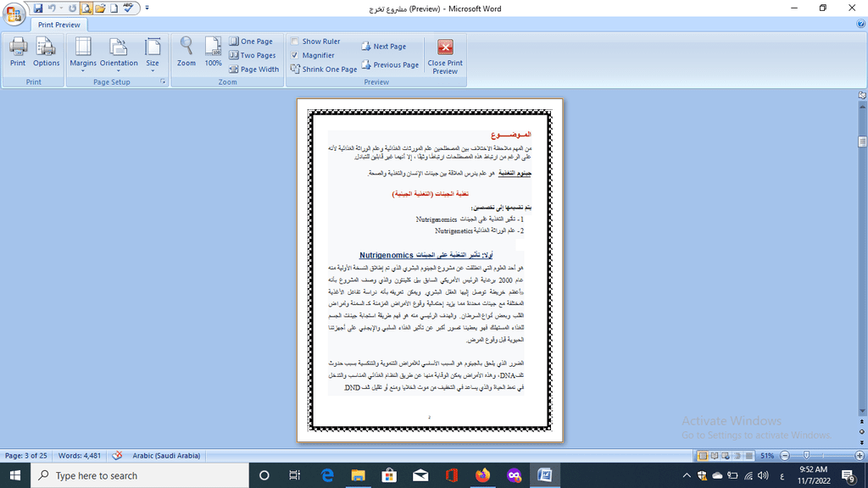Viewport: 868px width, 488px height.
Task: Open Word Count from Words: 4,481
Action: tap(80, 455)
